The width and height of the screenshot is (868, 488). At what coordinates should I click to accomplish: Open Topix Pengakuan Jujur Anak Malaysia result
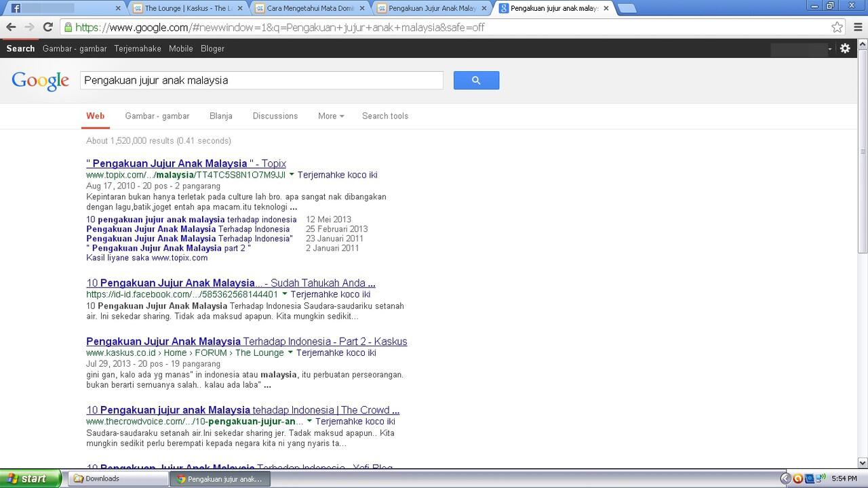(x=186, y=163)
